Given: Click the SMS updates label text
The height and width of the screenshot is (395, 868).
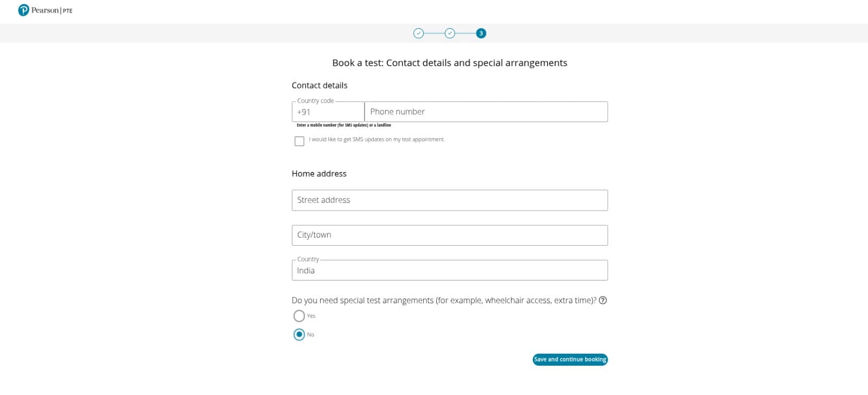Looking at the screenshot, I should pos(376,139).
